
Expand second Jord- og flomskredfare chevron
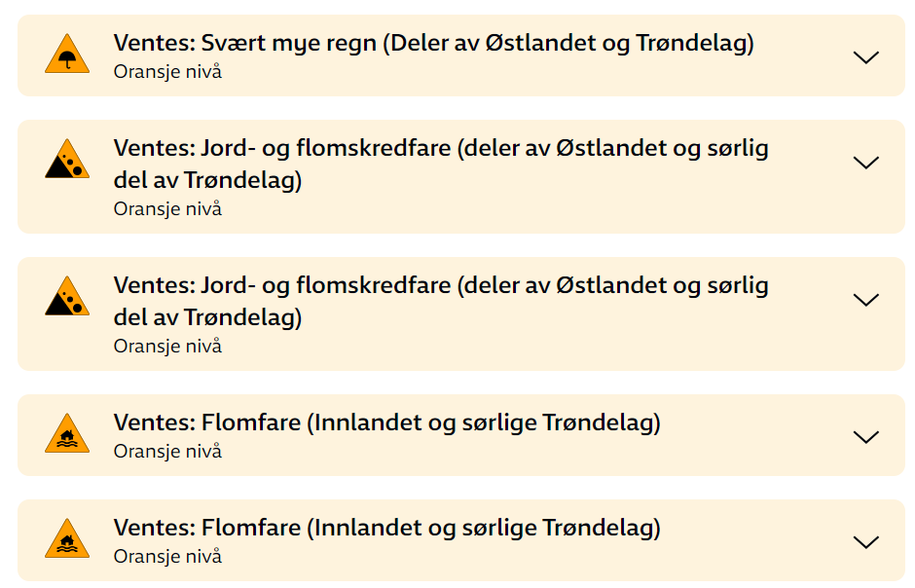(866, 300)
